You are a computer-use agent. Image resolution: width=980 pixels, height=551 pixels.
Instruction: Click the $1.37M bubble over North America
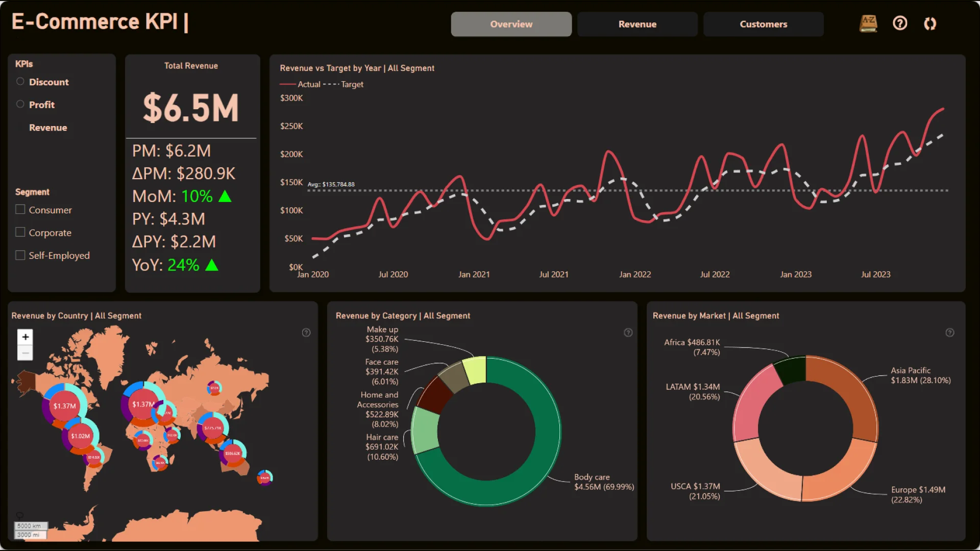click(x=65, y=406)
